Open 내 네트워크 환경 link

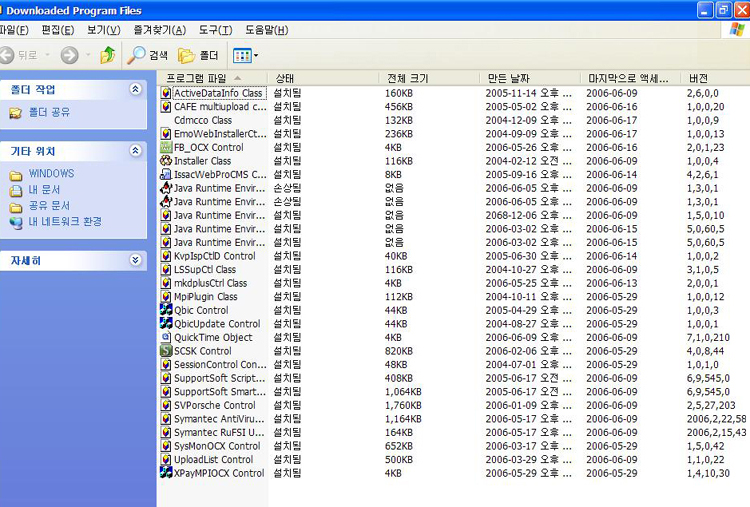[x=65, y=221]
